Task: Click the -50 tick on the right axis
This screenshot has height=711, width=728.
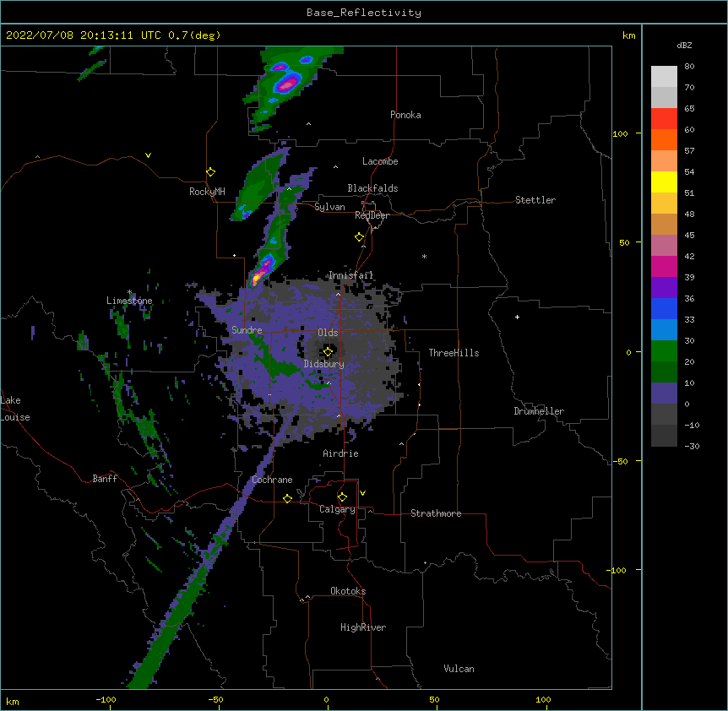Action: point(620,461)
